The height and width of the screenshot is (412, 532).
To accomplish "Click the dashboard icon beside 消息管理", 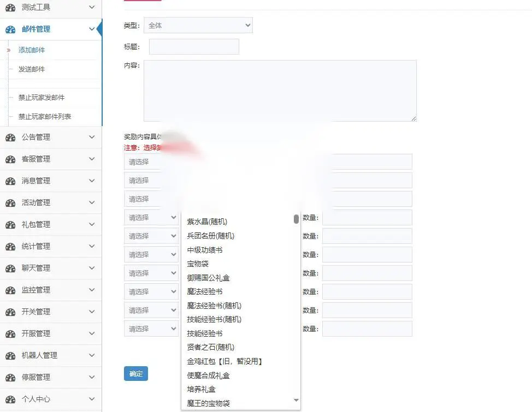I will pyautogui.click(x=10, y=181).
